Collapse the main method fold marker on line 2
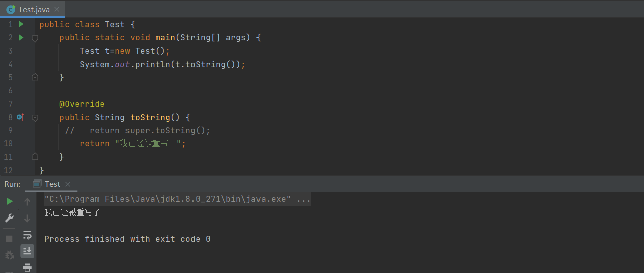Viewport: 644px width, 273px height. tap(35, 38)
